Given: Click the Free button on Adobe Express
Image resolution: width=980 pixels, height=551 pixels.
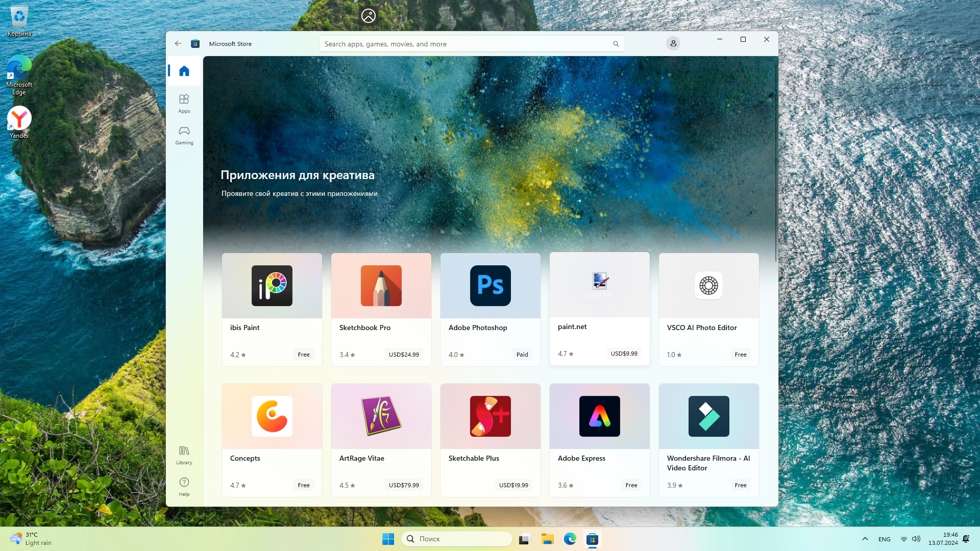Looking at the screenshot, I should click(x=631, y=485).
